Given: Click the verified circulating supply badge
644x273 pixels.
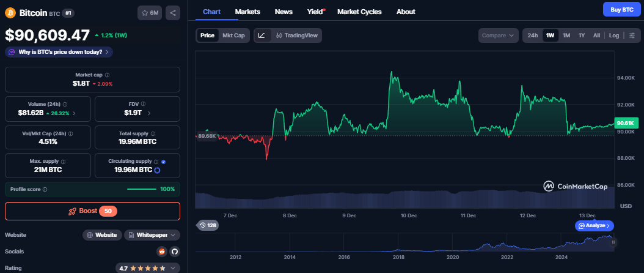Looking at the screenshot, I should point(164,162).
